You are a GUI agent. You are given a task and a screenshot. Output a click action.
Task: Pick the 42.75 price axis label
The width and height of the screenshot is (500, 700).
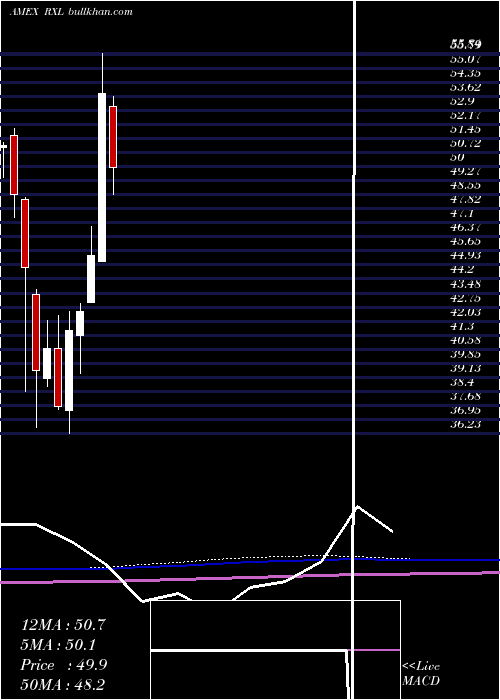[x=466, y=298]
